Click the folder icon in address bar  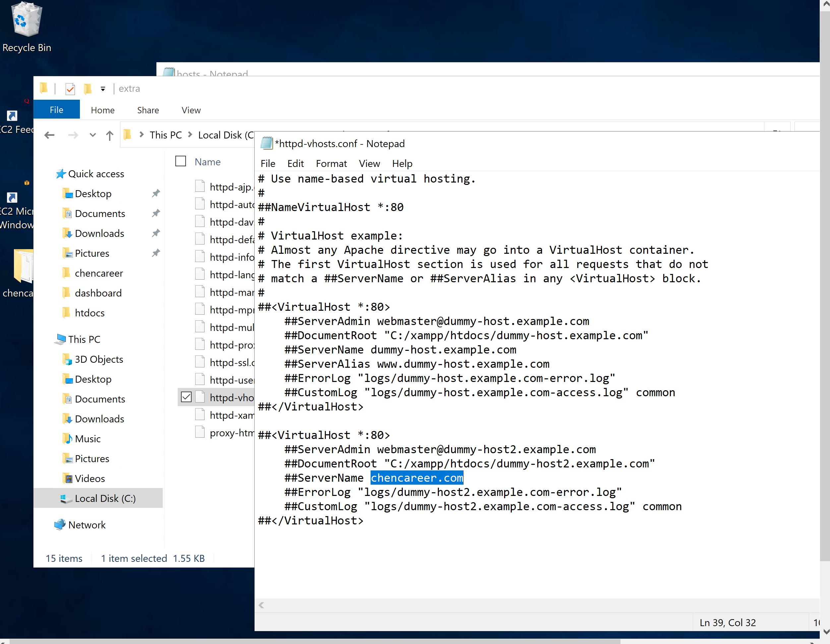(127, 135)
